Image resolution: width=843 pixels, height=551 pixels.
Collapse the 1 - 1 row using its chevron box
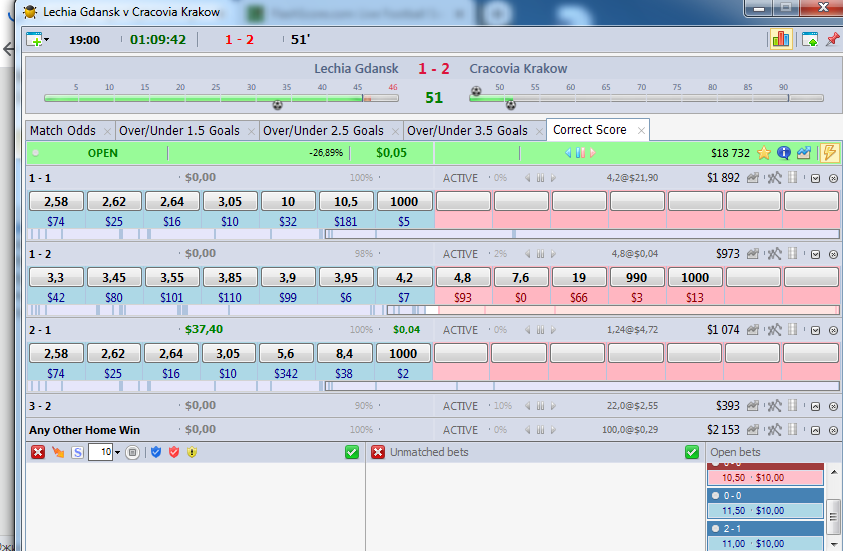point(816,178)
